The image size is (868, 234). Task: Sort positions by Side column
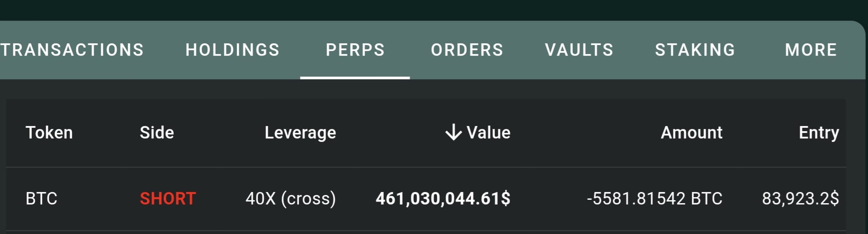point(157,133)
